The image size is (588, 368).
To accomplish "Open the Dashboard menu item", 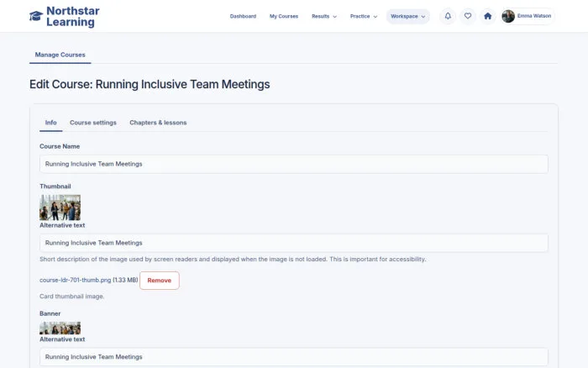I will (243, 16).
